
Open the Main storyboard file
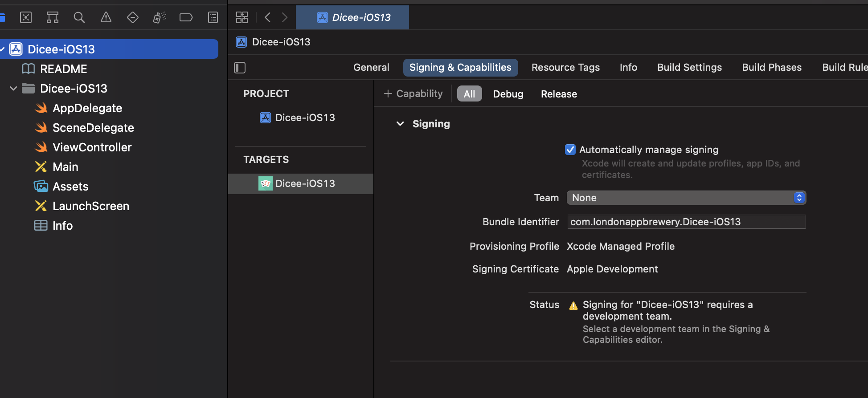point(66,167)
